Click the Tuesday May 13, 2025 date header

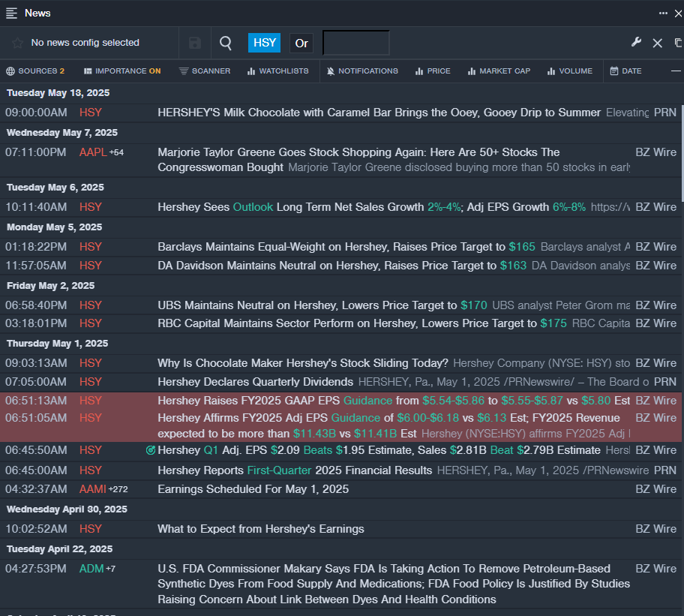pyautogui.click(x=58, y=93)
